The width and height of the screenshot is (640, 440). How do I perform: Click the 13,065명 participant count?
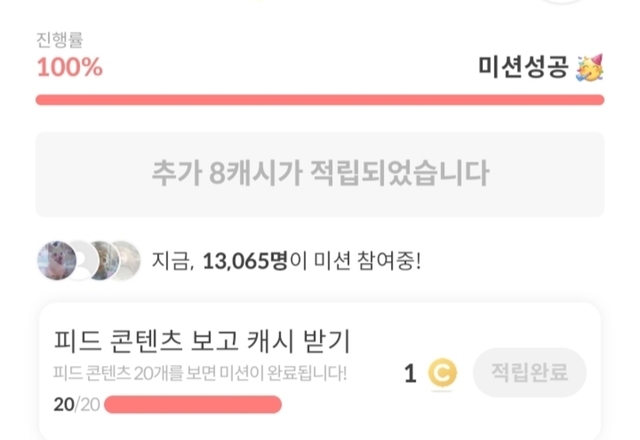(245, 262)
